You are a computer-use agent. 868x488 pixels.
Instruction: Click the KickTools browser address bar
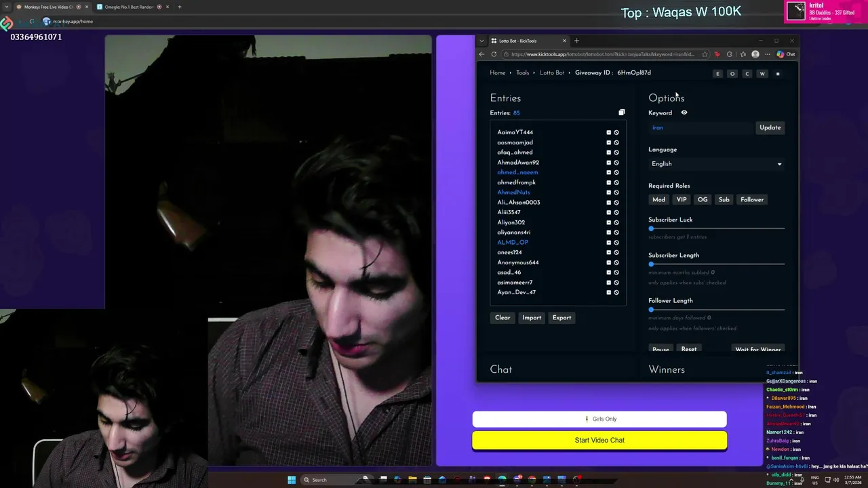602,54
